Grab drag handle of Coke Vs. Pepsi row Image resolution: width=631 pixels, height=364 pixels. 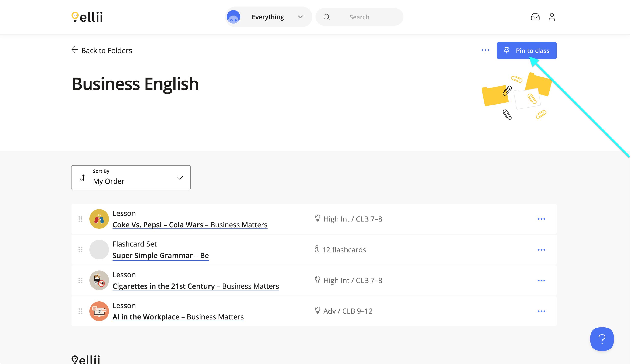tap(80, 219)
